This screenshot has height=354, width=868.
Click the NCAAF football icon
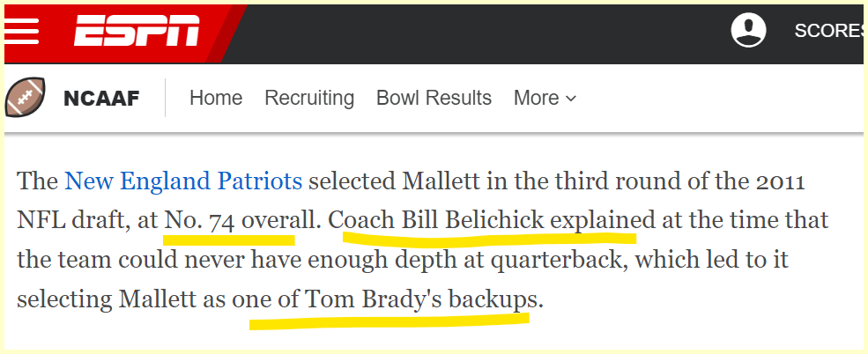click(25, 98)
